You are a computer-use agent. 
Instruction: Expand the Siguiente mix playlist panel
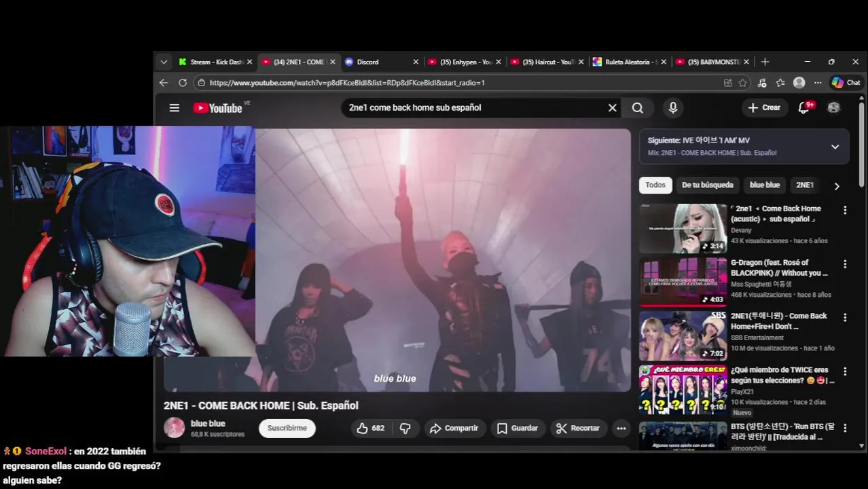pos(835,147)
